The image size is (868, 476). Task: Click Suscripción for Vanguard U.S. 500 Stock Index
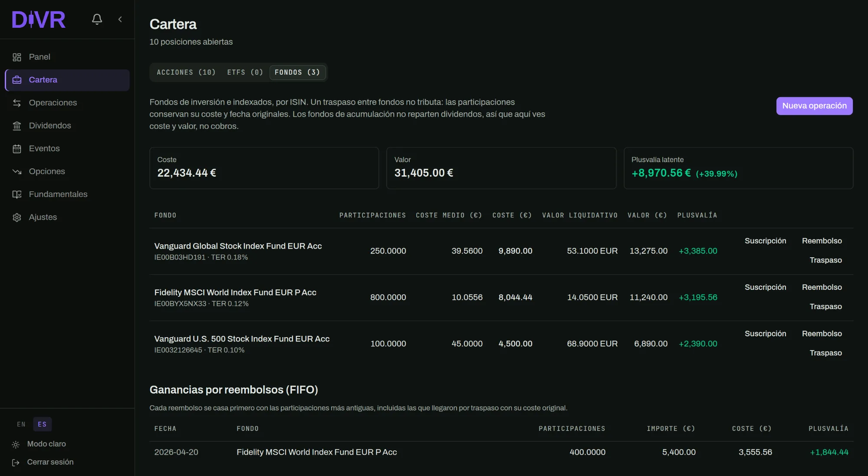click(x=765, y=334)
